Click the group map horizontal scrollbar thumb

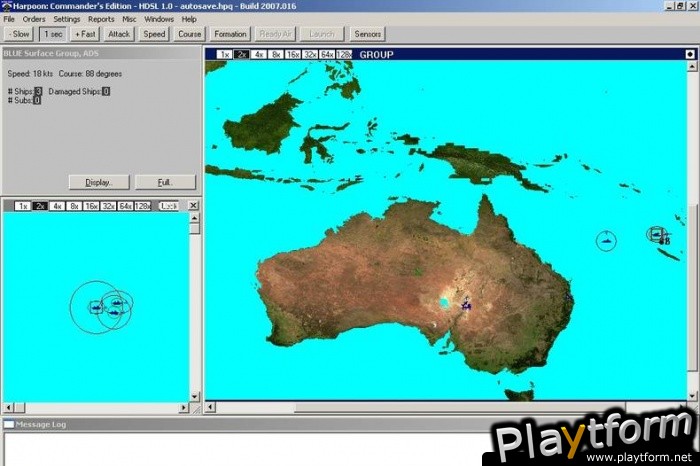(x=460, y=407)
